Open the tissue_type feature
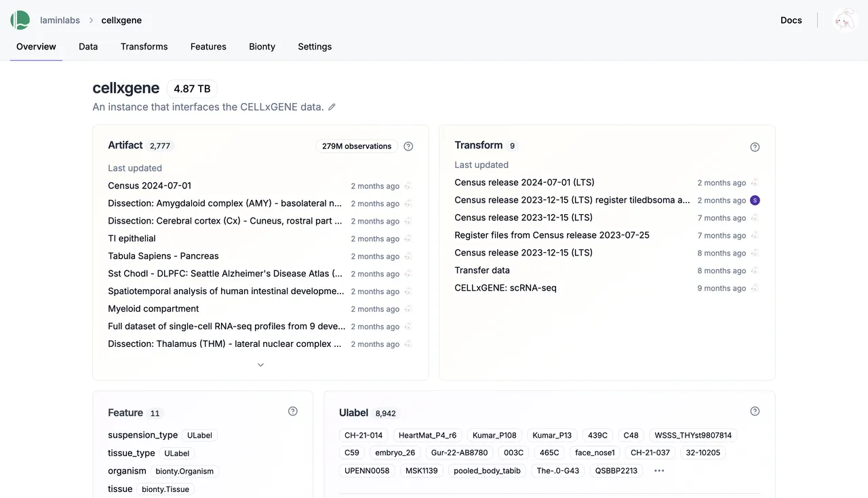Image resolution: width=868 pixels, height=498 pixels. coord(132,453)
